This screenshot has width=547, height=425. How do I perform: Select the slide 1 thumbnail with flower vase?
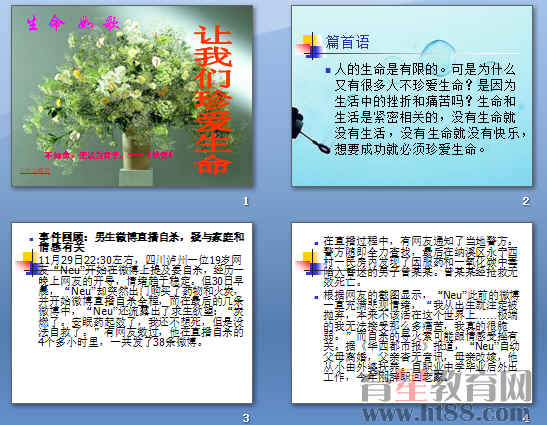132,96
